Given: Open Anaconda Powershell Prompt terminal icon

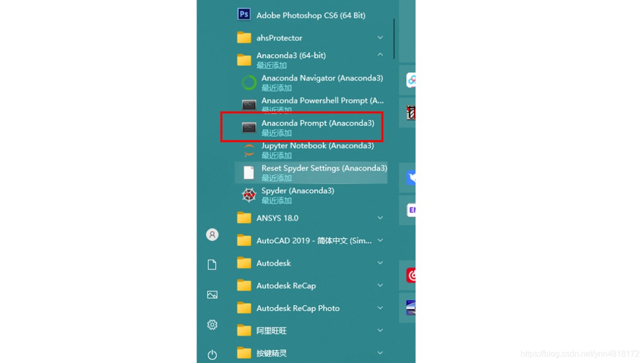Looking at the screenshot, I should click(x=249, y=105).
